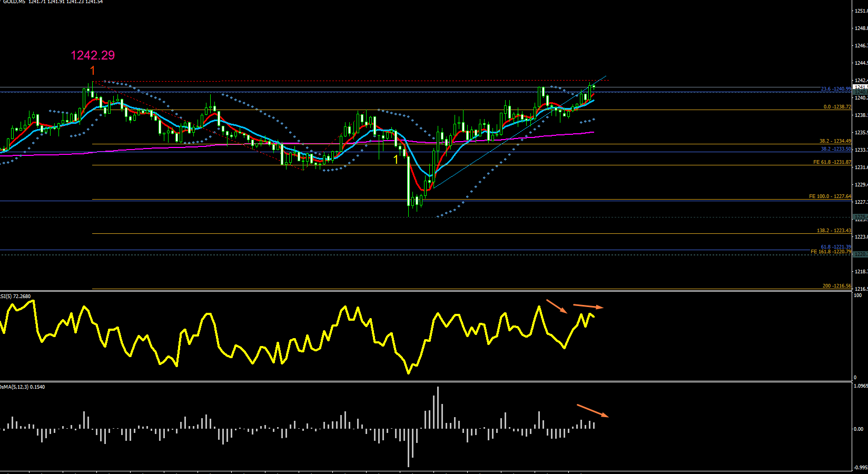This screenshot has height=474, width=868.
Task: Select the 200 -1216.56 Fibonacci level label
Action: tap(837, 286)
